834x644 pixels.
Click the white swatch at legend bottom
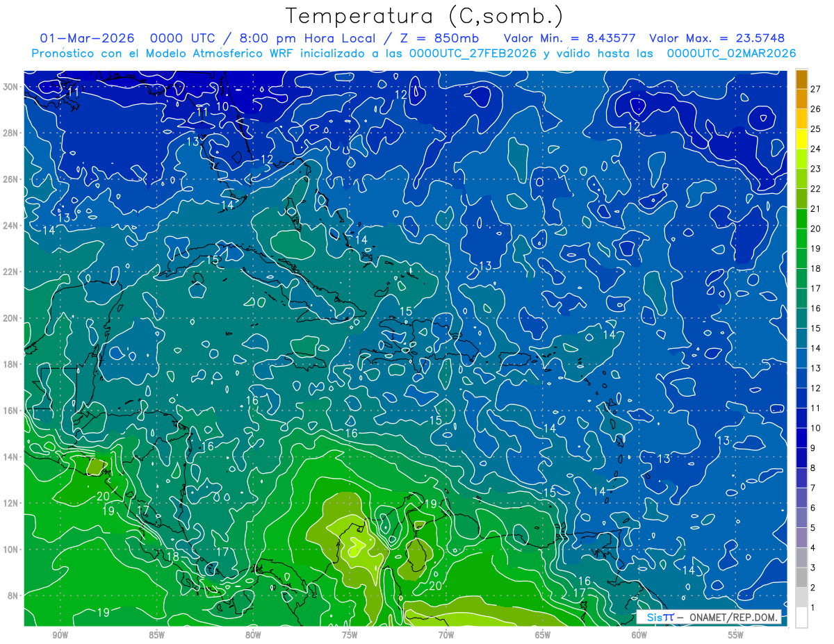pyautogui.click(x=801, y=618)
